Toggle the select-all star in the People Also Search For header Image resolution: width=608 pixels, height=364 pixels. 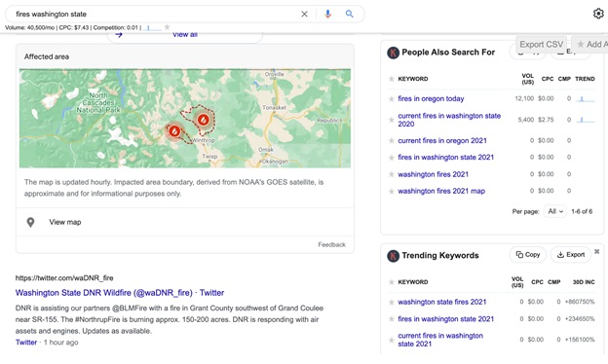pos(392,79)
